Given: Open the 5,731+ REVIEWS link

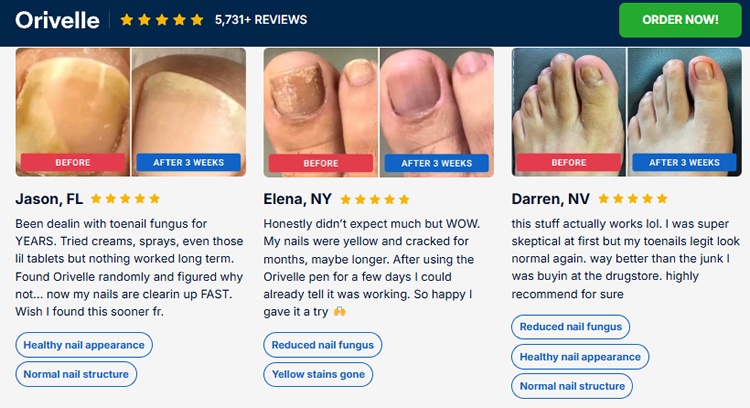Looking at the screenshot, I should (261, 20).
